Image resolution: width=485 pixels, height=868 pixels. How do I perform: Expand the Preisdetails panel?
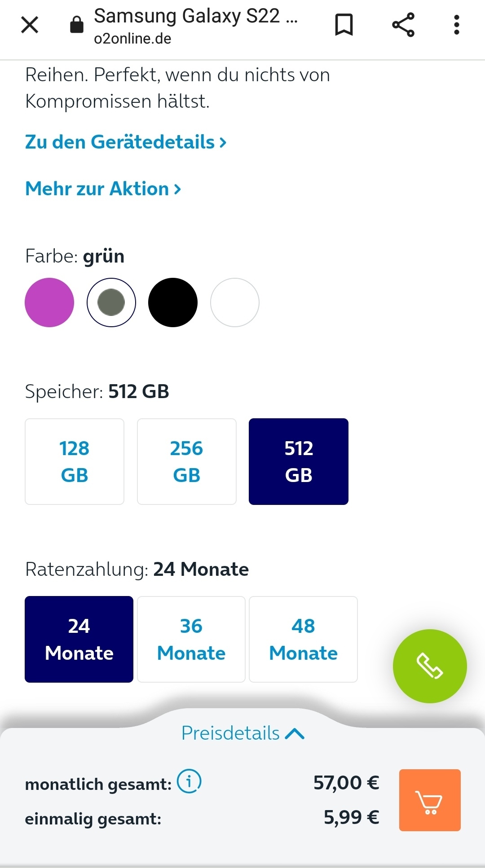pos(243,733)
